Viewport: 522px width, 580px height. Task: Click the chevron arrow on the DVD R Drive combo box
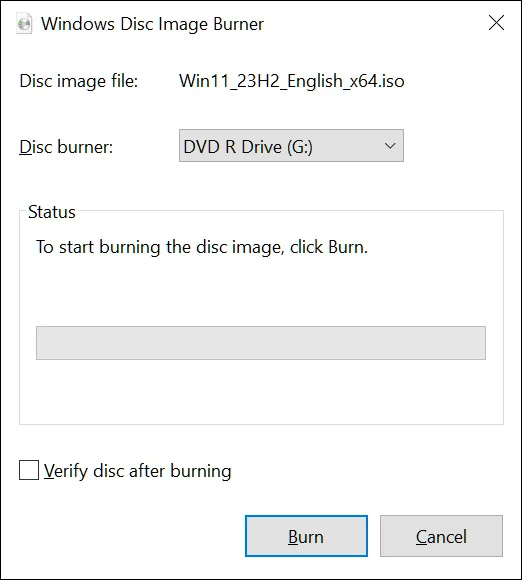[390, 146]
